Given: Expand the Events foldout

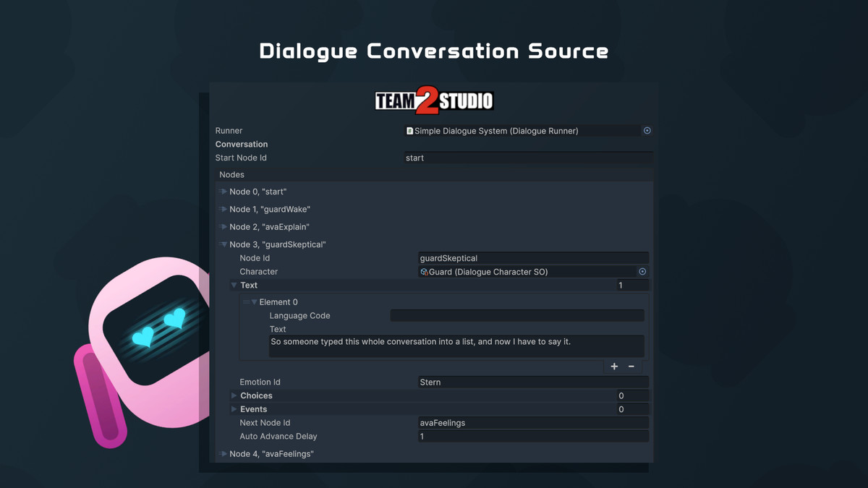Looking at the screenshot, I should [234, 409].
